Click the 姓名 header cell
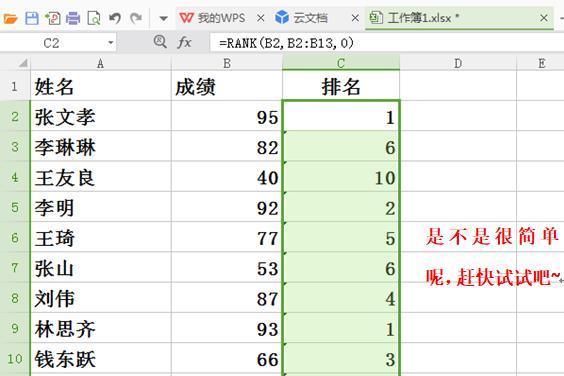Viewport: 564px width, 376px height. tap(101, 86)
